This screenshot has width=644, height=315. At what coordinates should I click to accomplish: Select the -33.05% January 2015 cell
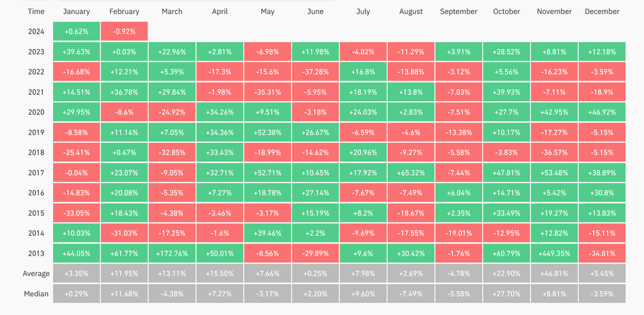[x=76, y=214]
